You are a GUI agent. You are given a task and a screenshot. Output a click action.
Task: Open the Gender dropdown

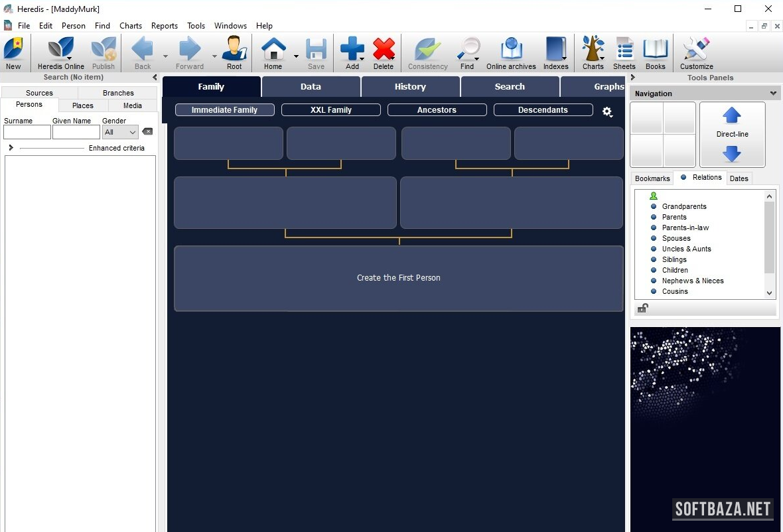click(x=120, y=132)
